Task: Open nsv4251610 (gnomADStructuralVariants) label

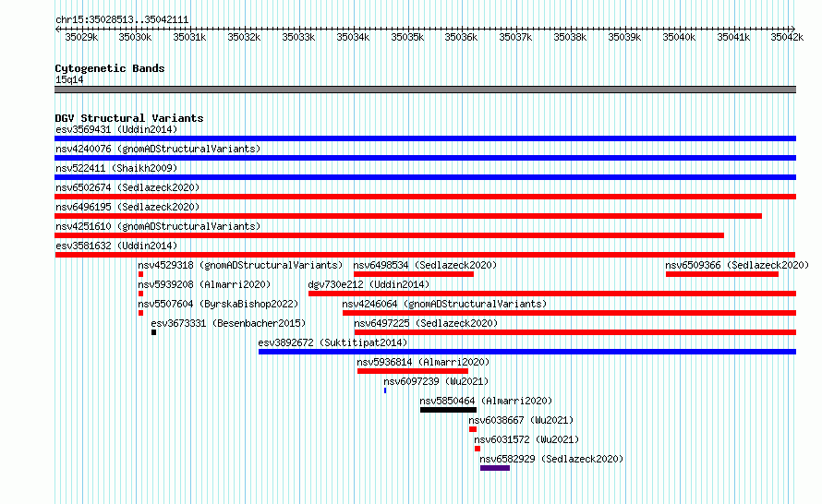Action: tap(158, 226)
